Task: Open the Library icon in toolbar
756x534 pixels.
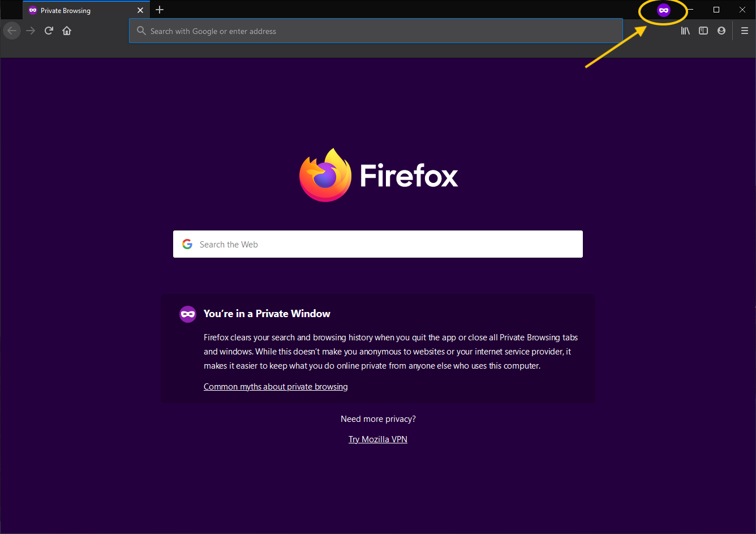Action: 685,31
